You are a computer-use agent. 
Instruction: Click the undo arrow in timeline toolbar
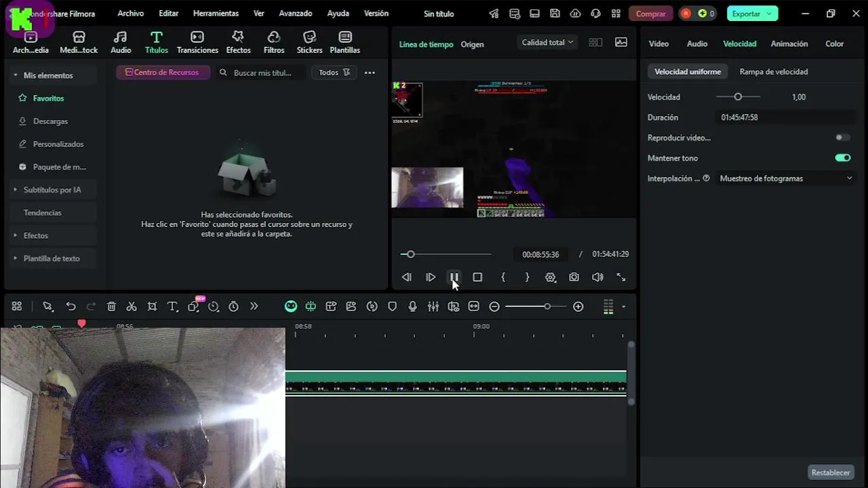click(x=71, y=306)
